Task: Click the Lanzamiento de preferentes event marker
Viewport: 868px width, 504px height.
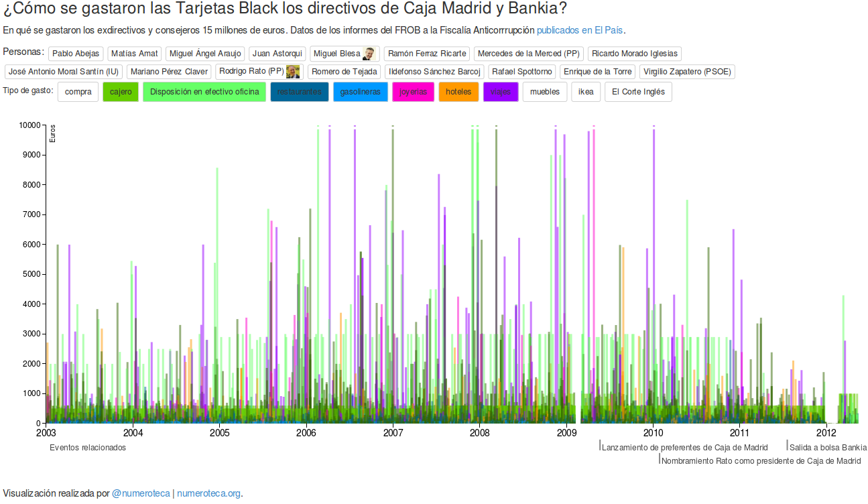Action: pyautogui.click(x=684, y=447)
